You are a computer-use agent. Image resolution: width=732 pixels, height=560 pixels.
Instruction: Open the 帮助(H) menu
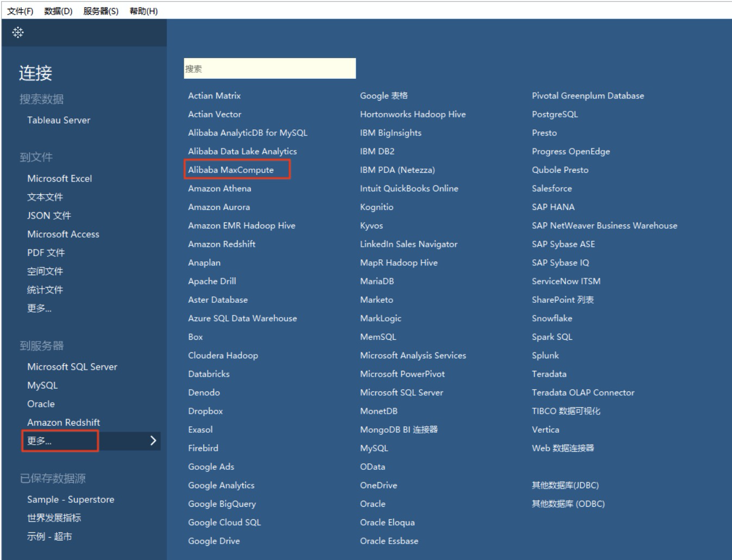(x=144, y=11)
